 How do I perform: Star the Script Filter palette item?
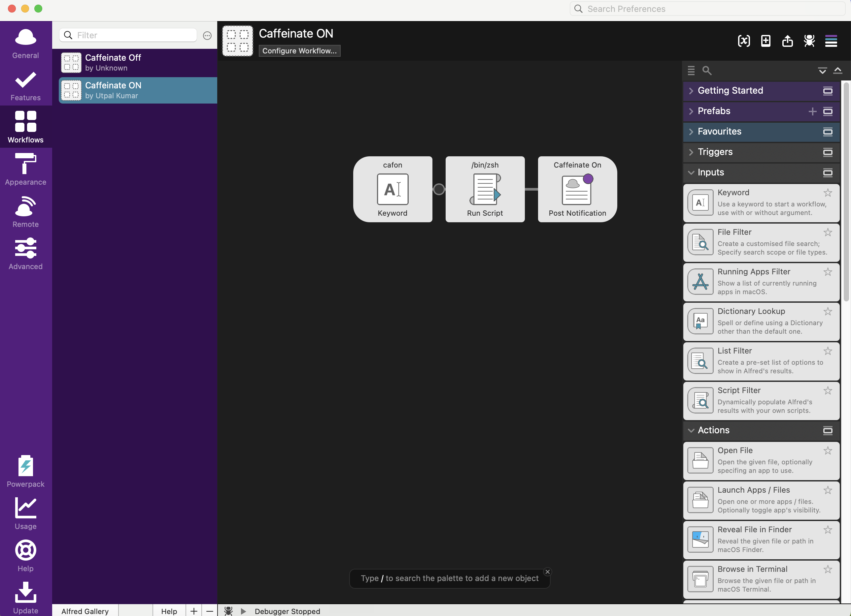tap(828, 391)
